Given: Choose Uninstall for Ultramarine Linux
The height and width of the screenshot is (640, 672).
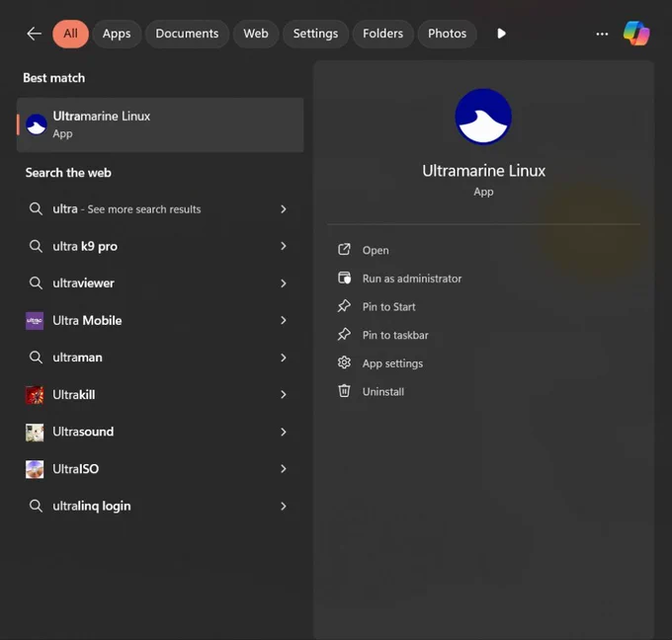Looking at the screenshot, I should click(x=383, y=391).
